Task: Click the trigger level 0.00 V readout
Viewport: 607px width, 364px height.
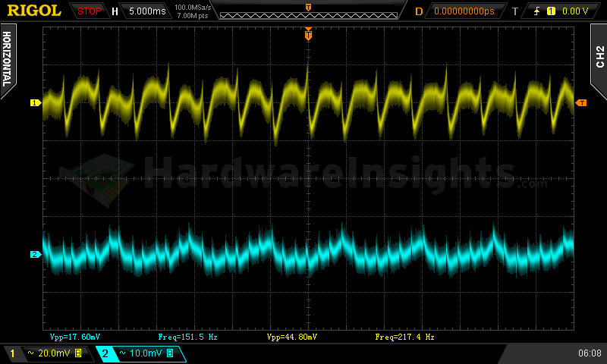Action: coord(575,11)
